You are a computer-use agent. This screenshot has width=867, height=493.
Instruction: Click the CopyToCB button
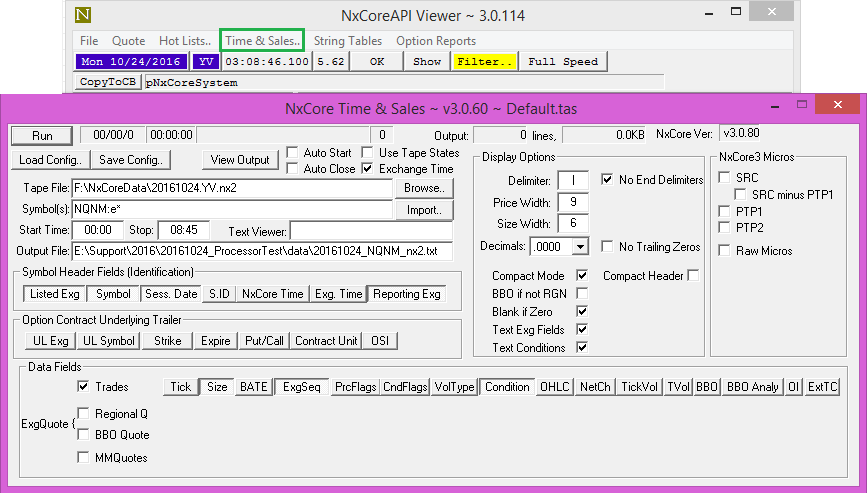pos(107,82)
